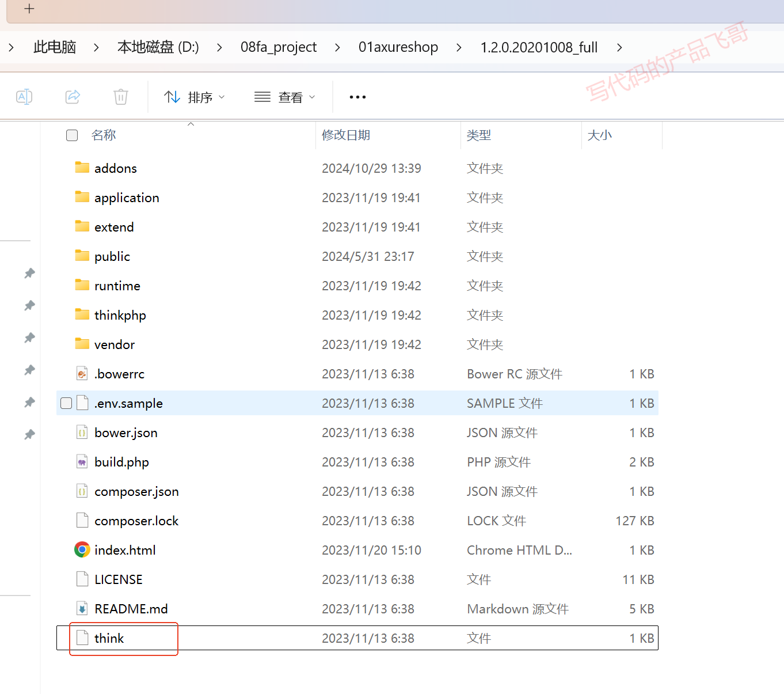This screenshot has width=784, height=694.
Task: Click the composer.lock file icon
Action: [82, 521]
